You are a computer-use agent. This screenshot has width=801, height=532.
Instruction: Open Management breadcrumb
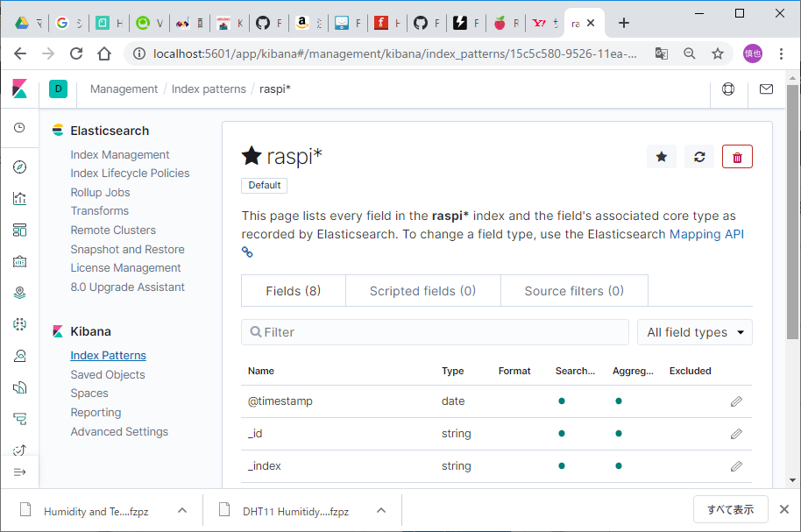[x=124, y=89]
